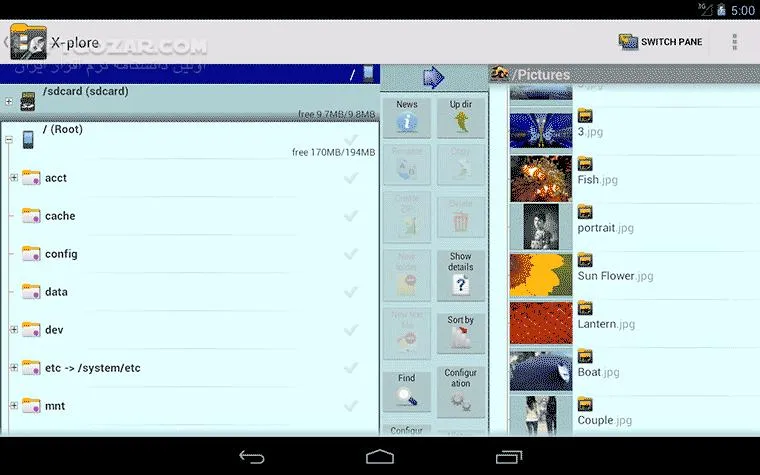The height and width of the screenshot is (475, 760).
Task: Open the 3.jpg thumbnail
Action: tap(541, 131)
